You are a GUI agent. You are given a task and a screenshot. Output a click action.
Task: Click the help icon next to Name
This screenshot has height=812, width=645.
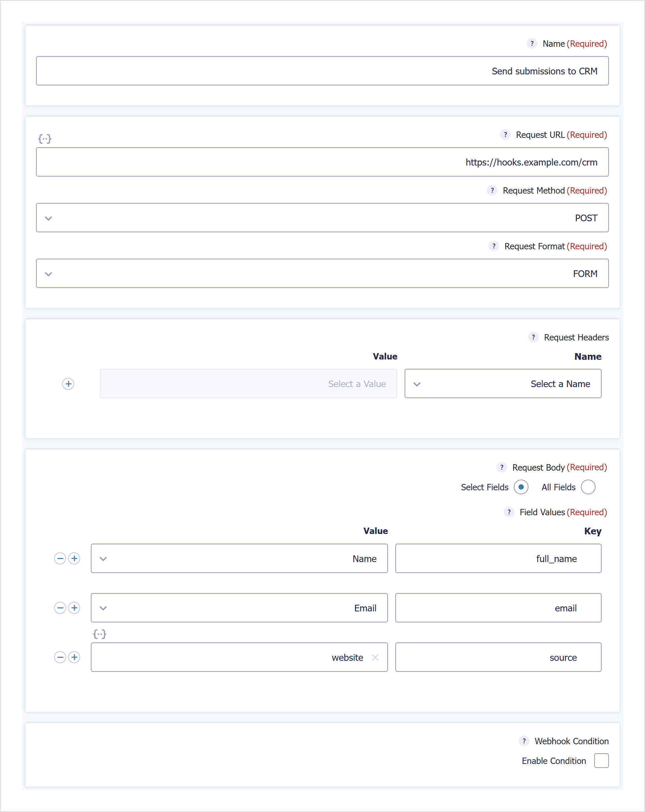pos(531,44)
